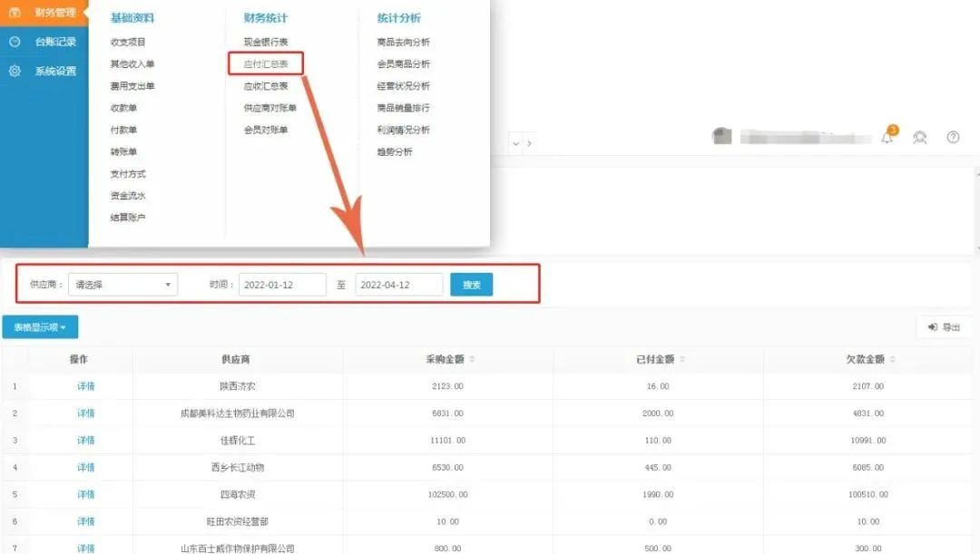The height and width of the screenshot is (554, 980).
Task: Click the notification bell icon
Action: click(887, 138)
